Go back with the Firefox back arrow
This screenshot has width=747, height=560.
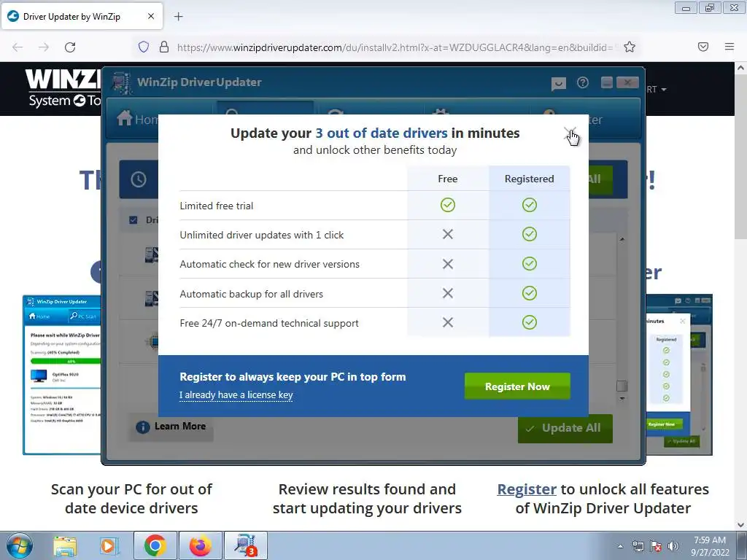pyautogui.click(x=18, y=47)
